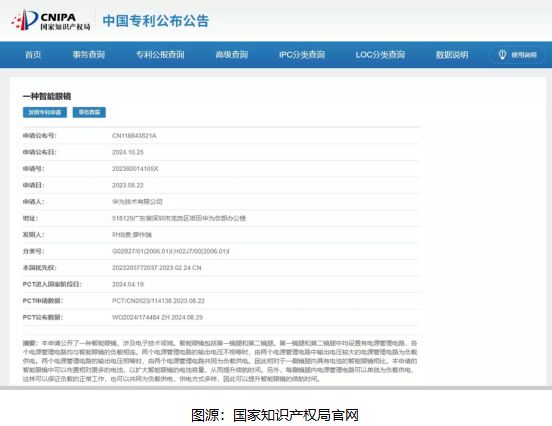The image size is (552, 426).
Task: Click the 发明专利申请 blue button
Action: (x=45, y=112)
